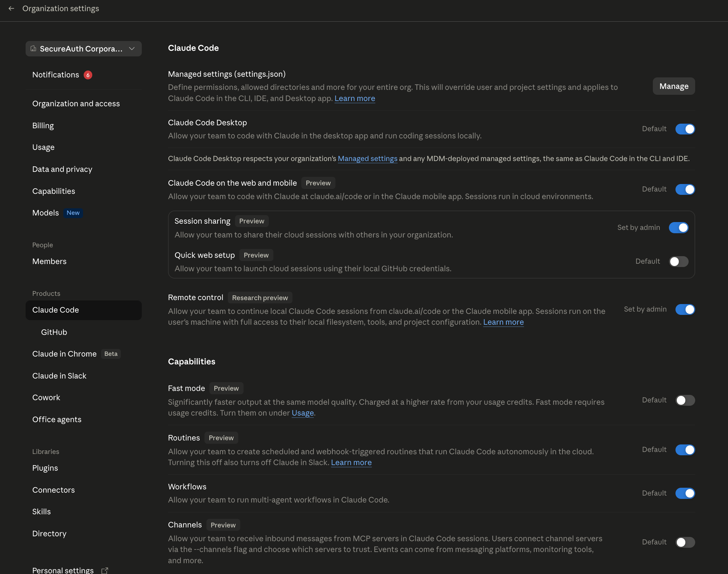728x574 pixels.
Task: Click the Capabilities section heading
Action: tap(191, 361)
